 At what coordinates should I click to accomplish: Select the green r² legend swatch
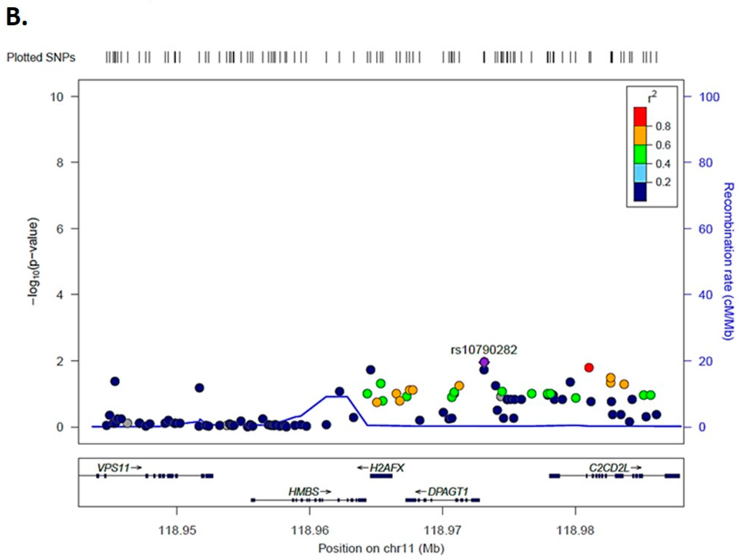tap(640, 154)
